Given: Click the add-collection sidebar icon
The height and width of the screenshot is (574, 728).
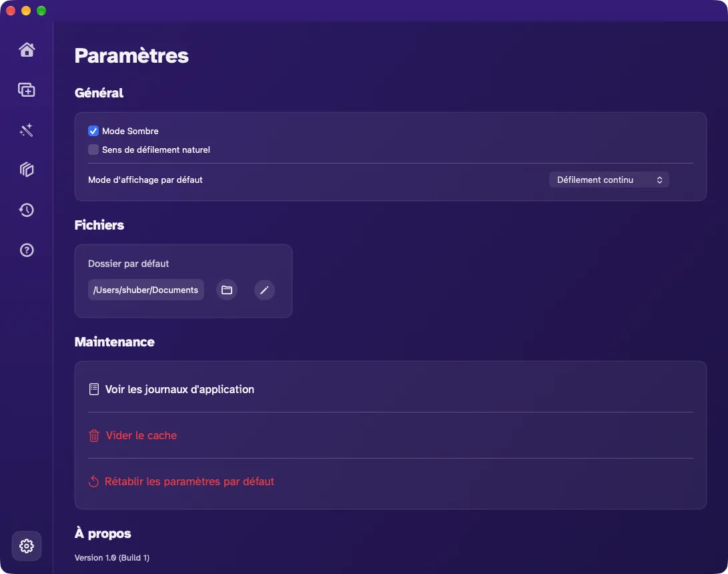Looking at the screenshot, I should tap(27, 89).
